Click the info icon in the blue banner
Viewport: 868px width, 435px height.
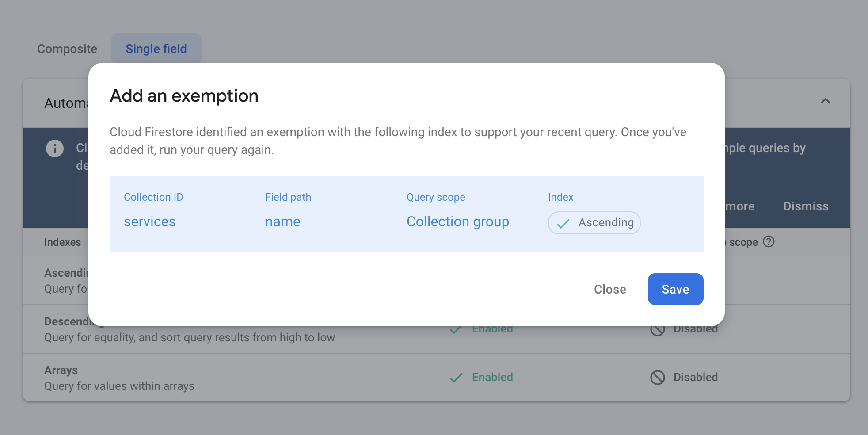click(x=55, y=149)
